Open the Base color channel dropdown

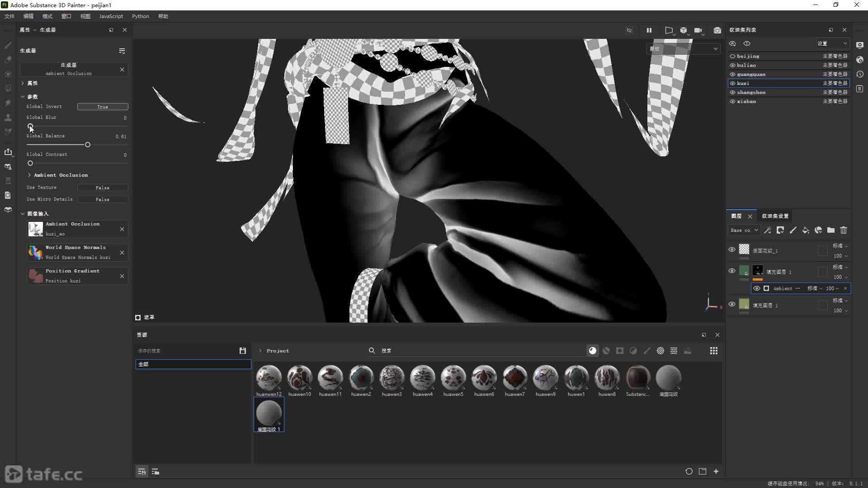[x=744, y=230]
